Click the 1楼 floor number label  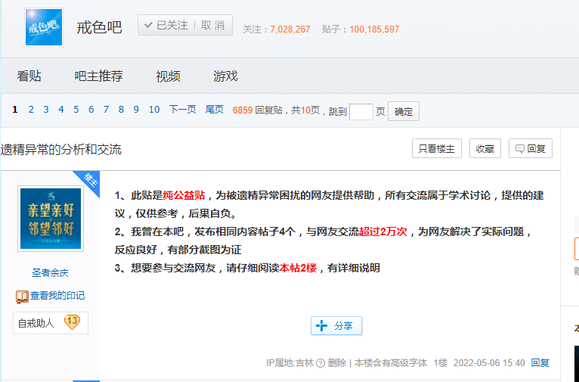pos(440,363)
